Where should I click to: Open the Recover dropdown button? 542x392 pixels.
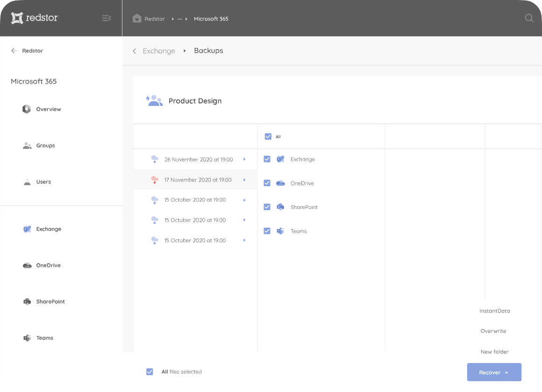(x=494, y=372)
